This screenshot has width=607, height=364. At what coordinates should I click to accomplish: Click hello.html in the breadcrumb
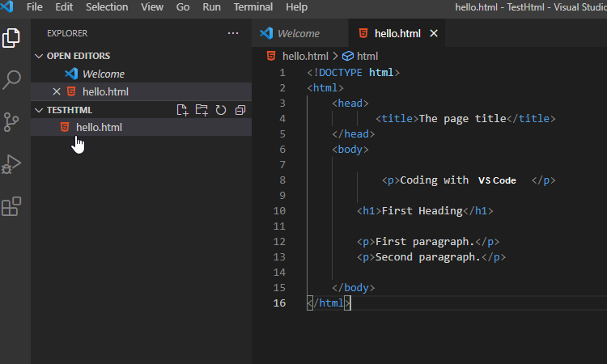coord(305,57)
